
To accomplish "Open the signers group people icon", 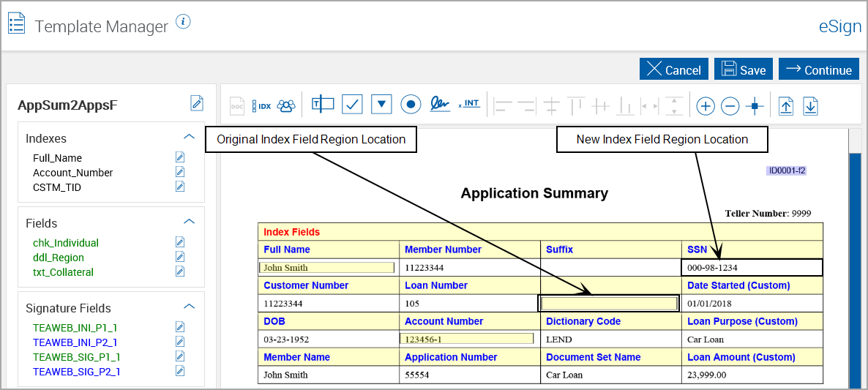I will pos(285,105).
